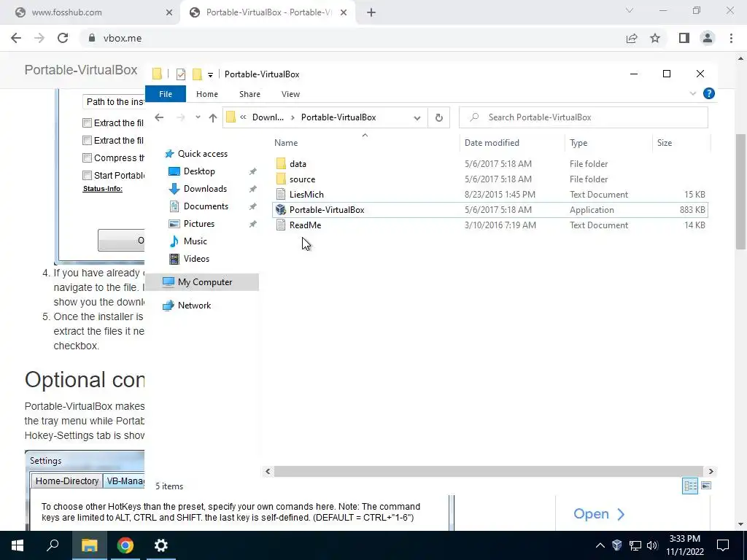The width and height of the screenshot is (747, 560).
Task: Toggle the Start Portable checkbox
Action: [88, 175]
